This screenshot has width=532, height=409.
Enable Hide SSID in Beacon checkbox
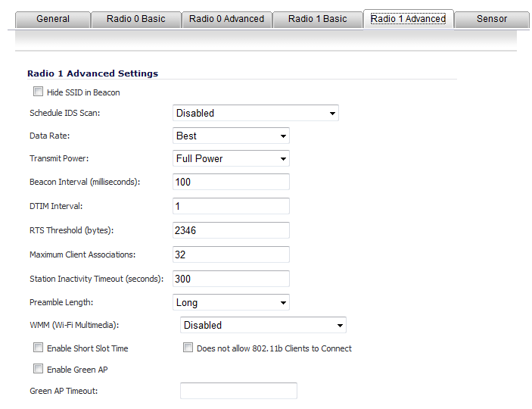(38, 92)
